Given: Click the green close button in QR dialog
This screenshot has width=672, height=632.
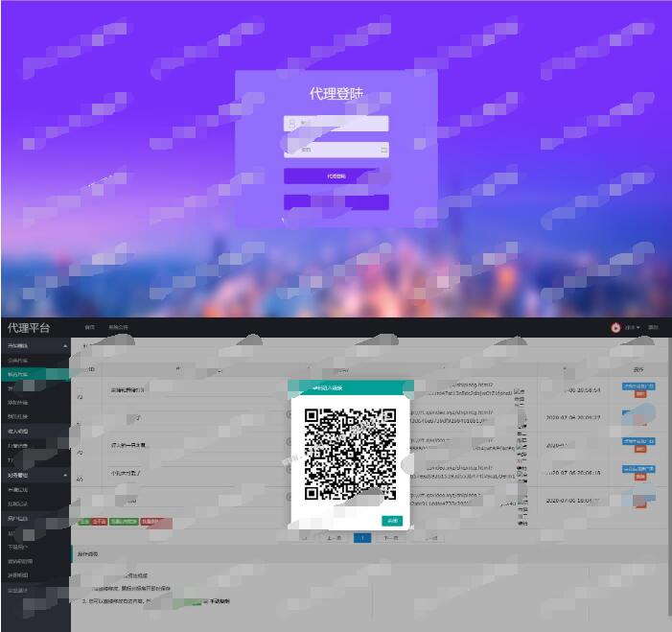Looking at the screenshot, I should 392,521.
